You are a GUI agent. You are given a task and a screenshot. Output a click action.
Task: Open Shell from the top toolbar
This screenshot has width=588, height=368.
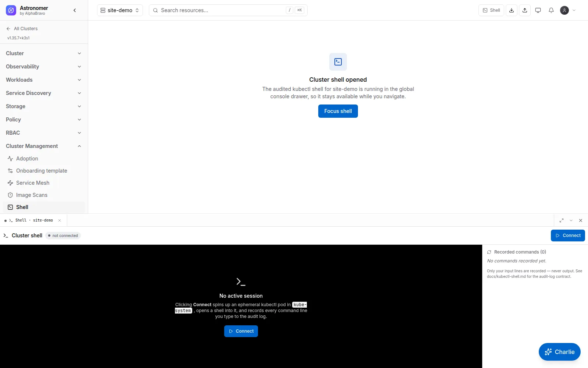coord(491,10)
